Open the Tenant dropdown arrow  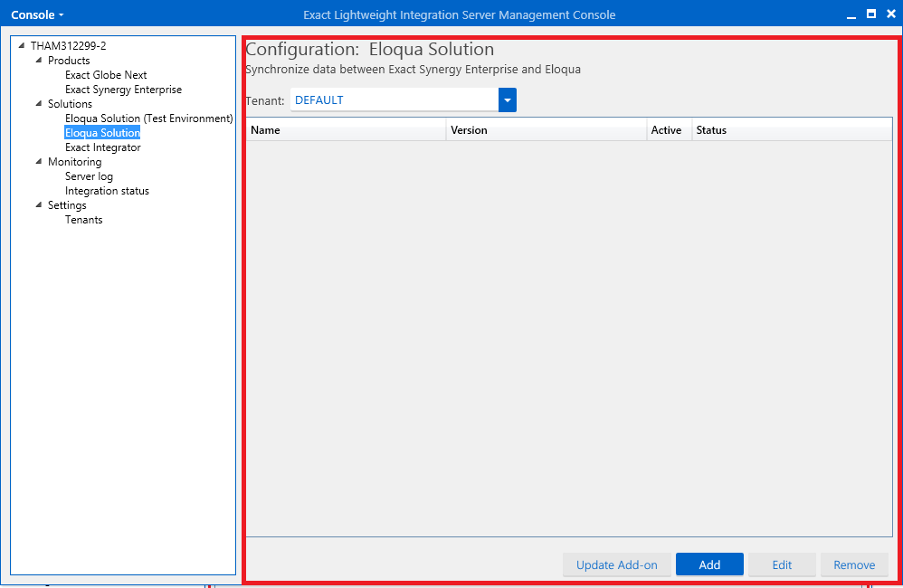(508, 100)
